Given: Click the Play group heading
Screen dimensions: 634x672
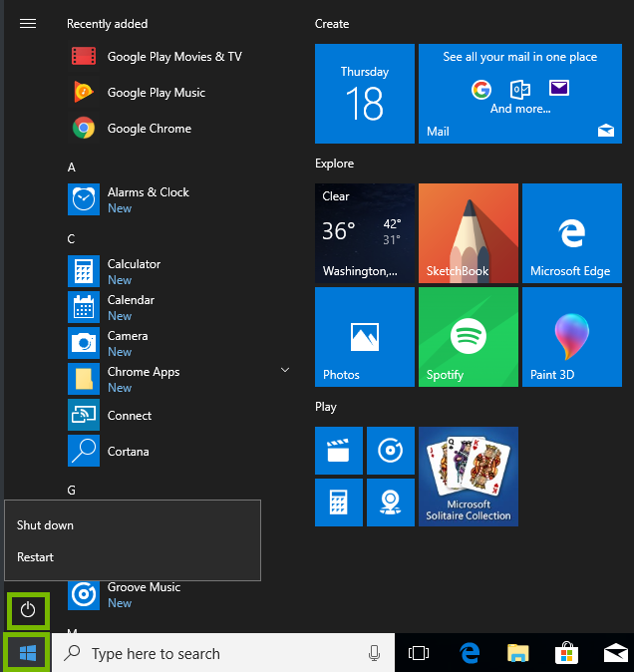Looking at the screenshot, I should (x=326, y=407).
